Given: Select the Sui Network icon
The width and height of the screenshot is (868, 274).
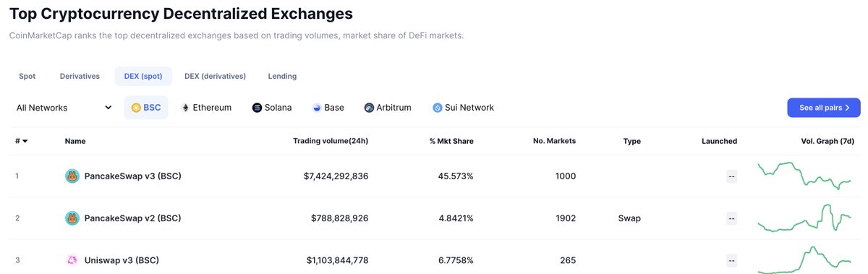Looking at the screenshot, I should point(437,108).
